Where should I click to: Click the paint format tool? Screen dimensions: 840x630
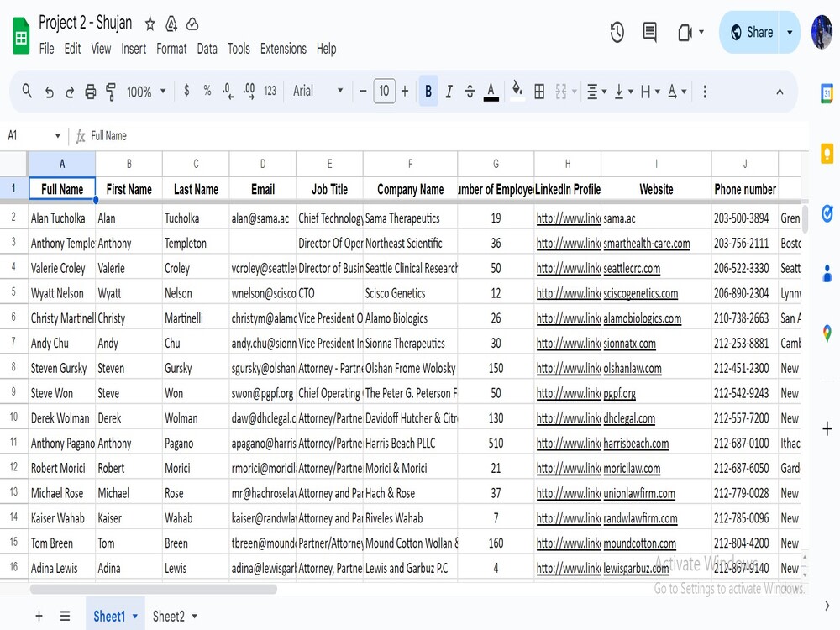[x=111, y=91]
